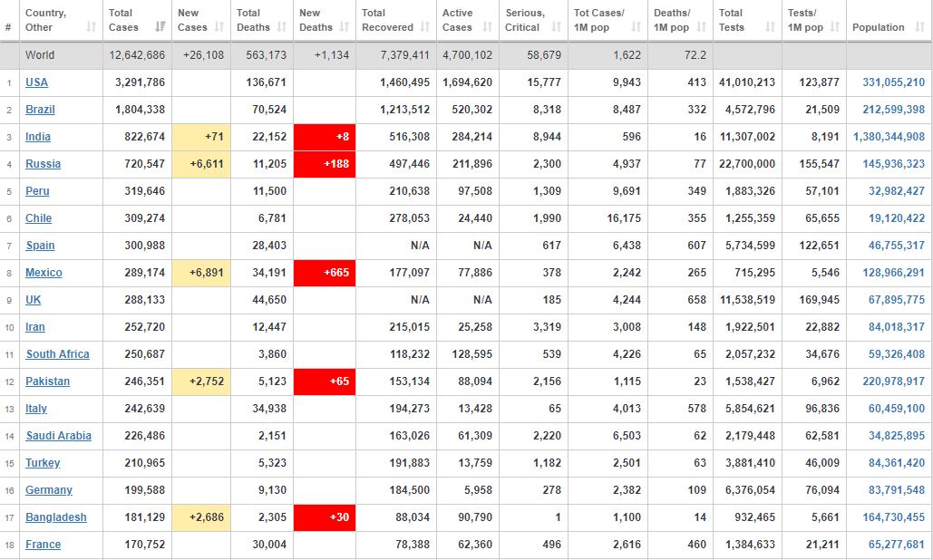Open the Brazil country link
This screenshot has width=933, height=560.
(40, 110)
